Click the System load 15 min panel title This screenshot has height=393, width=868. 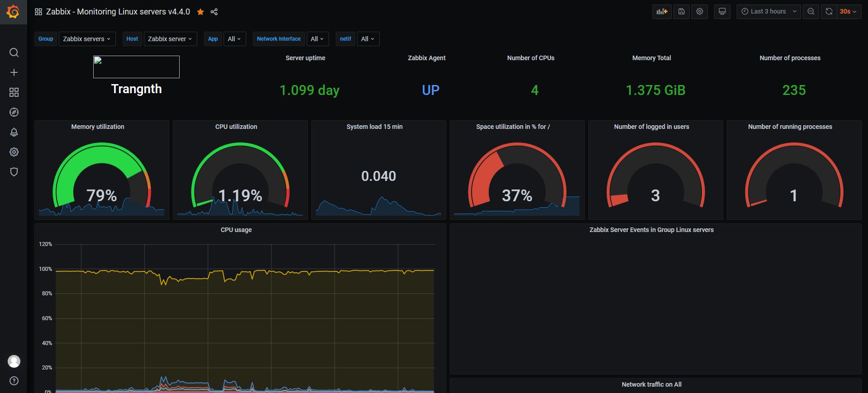(x=375, y=127)
